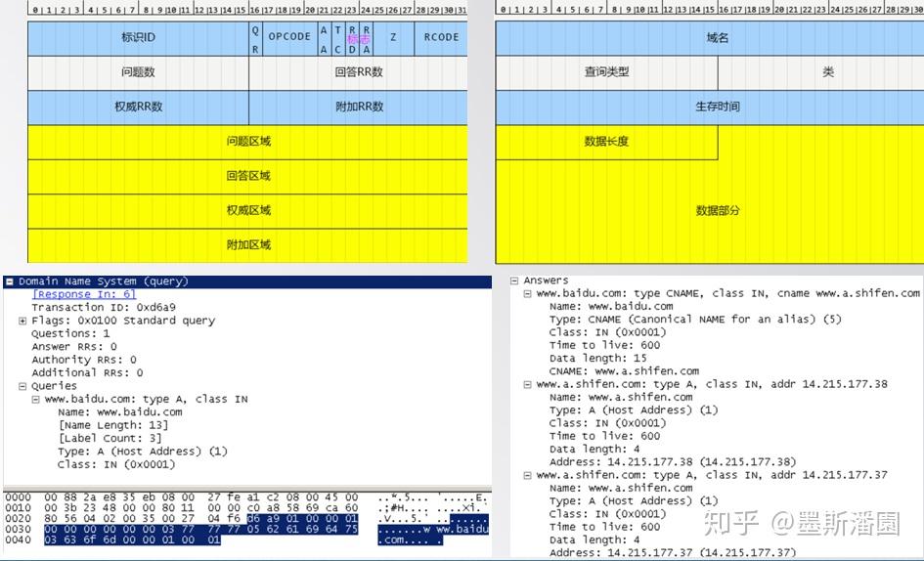Image resolution: width=924 pixels, height=561 pixels.
Task: Click the 数据长度 field cell
Action: (x=607, y=142)
